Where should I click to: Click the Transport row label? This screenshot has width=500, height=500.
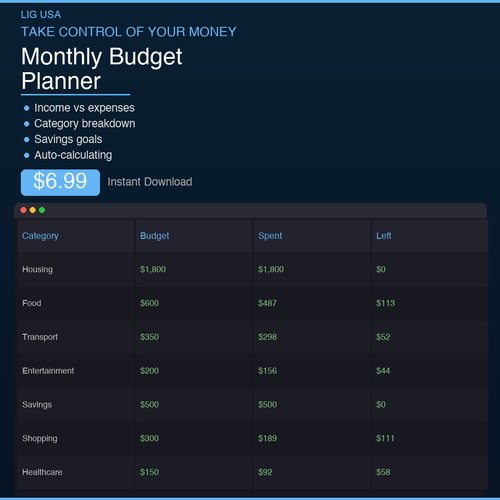click(x=40, y=337)
